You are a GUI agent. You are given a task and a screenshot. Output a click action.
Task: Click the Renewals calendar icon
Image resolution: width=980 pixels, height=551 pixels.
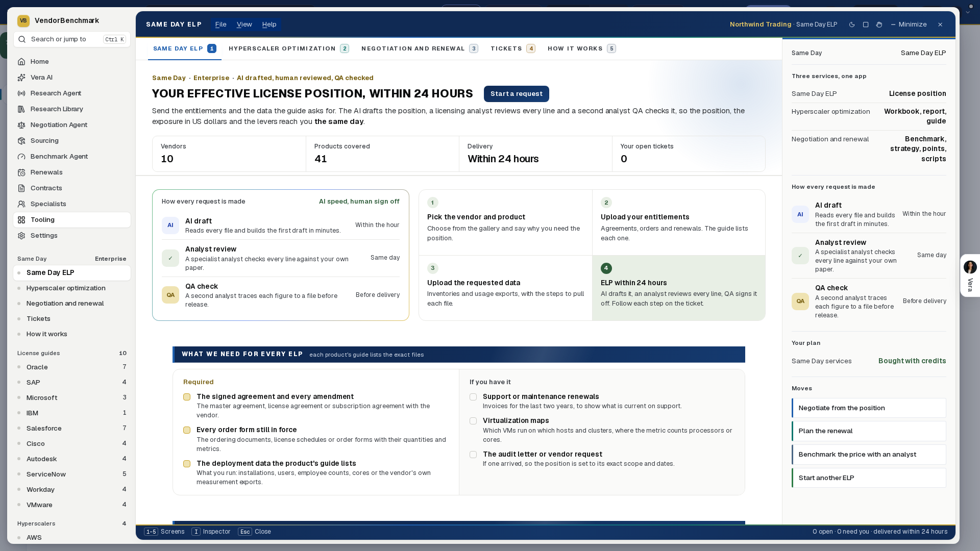coord(21,172)
